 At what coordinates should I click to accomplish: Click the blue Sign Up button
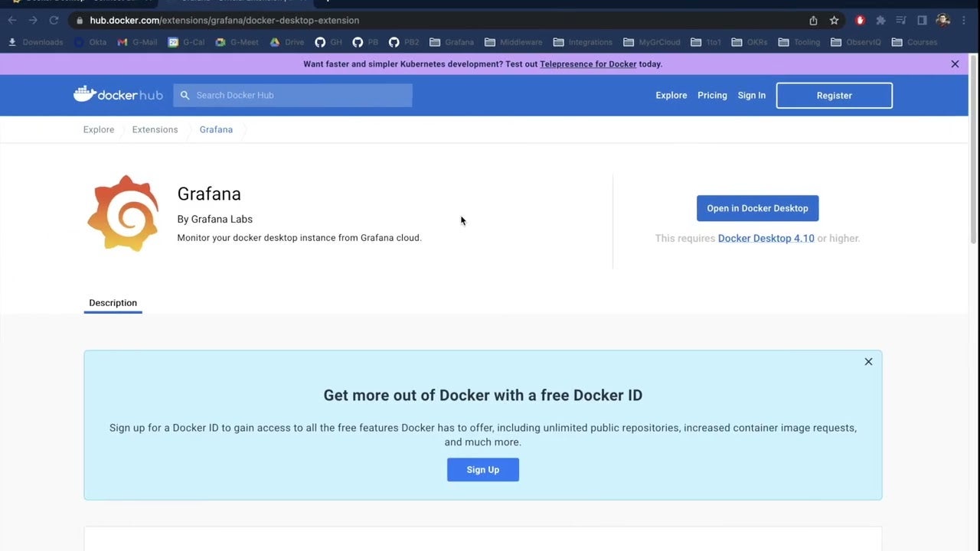point(483,470)
